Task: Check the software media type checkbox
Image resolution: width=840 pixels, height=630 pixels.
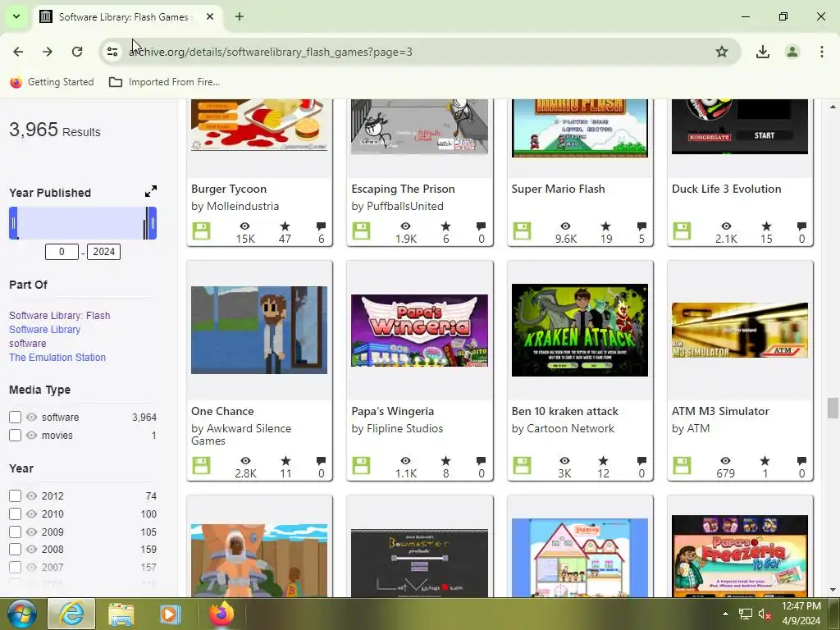Action: point(15,418)
